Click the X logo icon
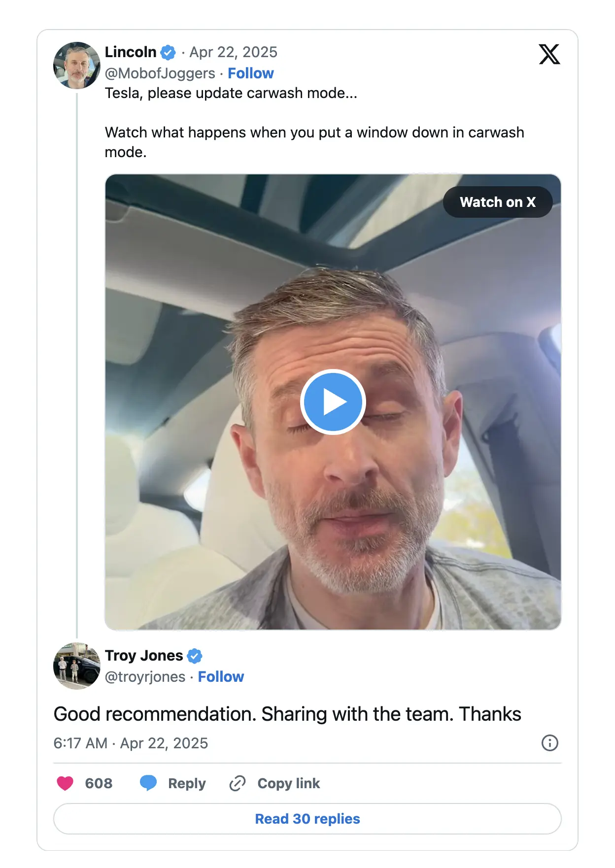The image size is (615, 868). (549, 54)
